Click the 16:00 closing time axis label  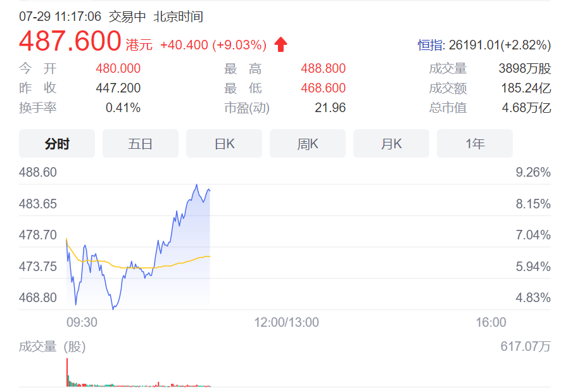tap(491, 322)
